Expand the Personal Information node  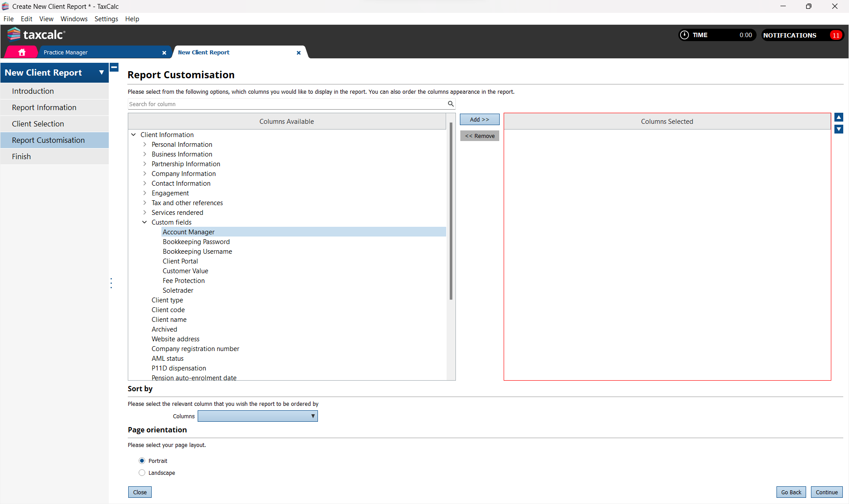pyautogui.click(x=145, y=144)
